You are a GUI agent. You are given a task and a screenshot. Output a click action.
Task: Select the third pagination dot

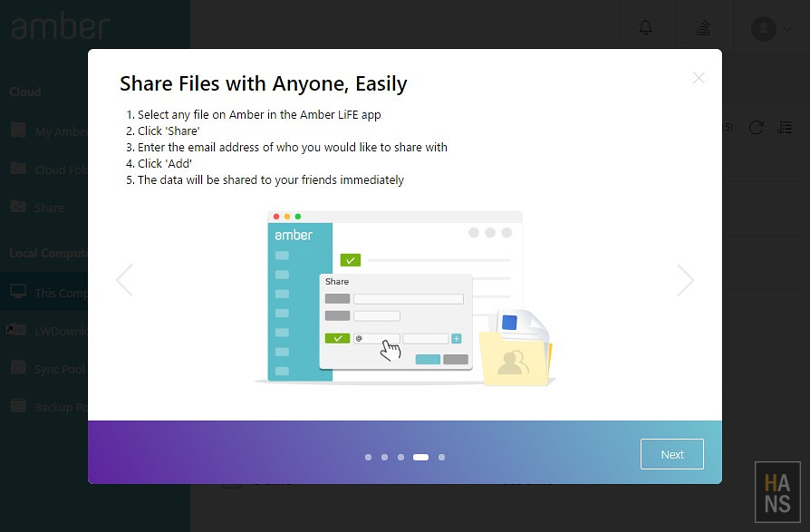[x=400, y=457]
